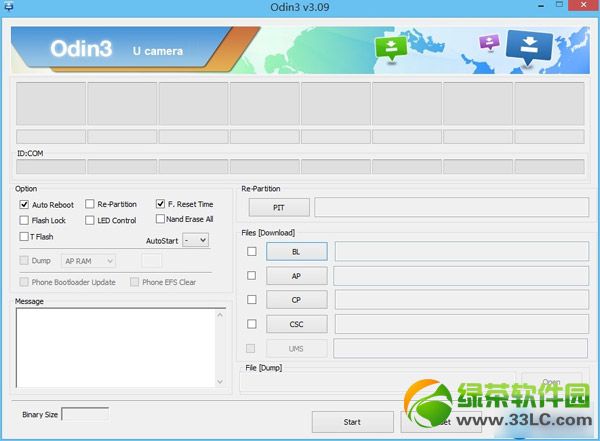Viewport: 600px width, 441px height.
Task: Click the Files [Download] group label
Action: [268, 232]
